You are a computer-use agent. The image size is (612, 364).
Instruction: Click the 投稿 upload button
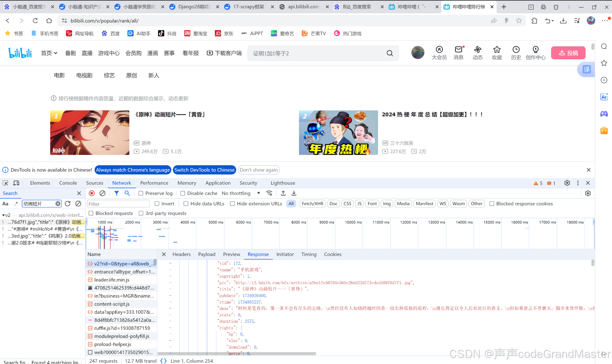point(568,53)
